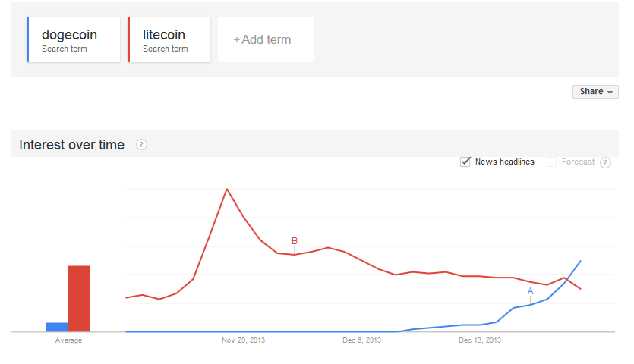The image size is (634, 364).
Task: Click the Dec 13, 2013 axis label
Action: point(480,340)
